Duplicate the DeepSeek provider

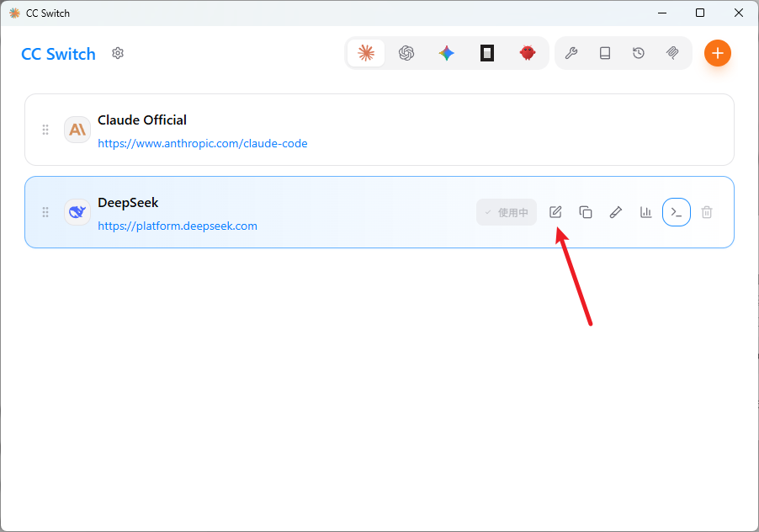tap(586, 212)
